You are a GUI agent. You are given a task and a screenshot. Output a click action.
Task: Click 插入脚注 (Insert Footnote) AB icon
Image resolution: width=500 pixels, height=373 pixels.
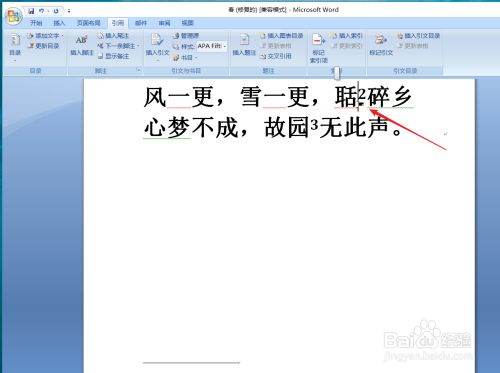(82, 45)
